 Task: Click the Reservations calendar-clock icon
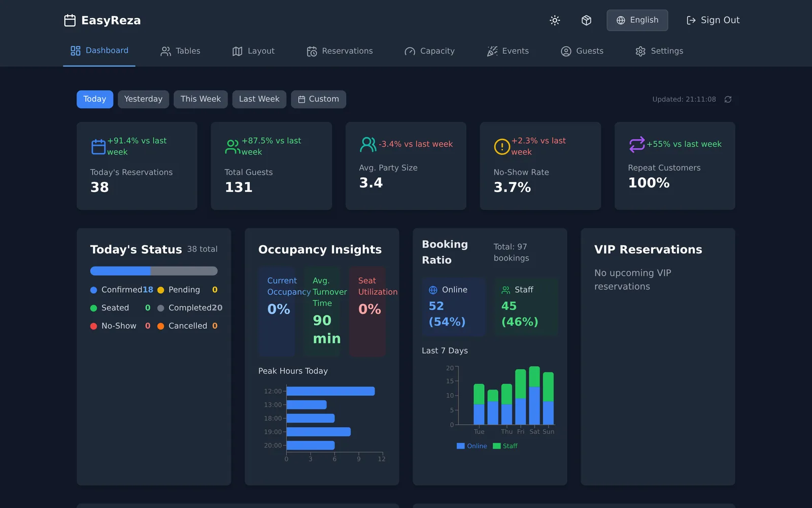point(312,51)
